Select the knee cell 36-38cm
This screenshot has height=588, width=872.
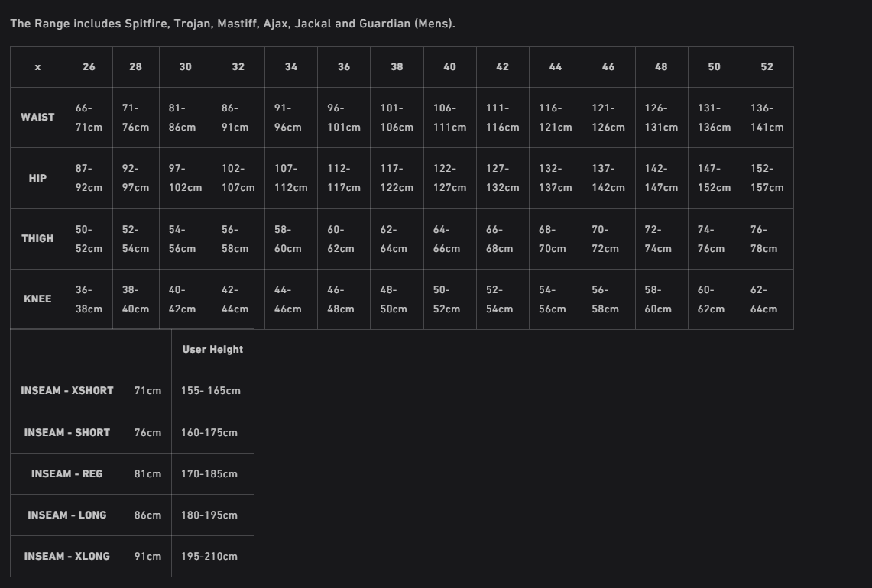(x=89, y=299)
